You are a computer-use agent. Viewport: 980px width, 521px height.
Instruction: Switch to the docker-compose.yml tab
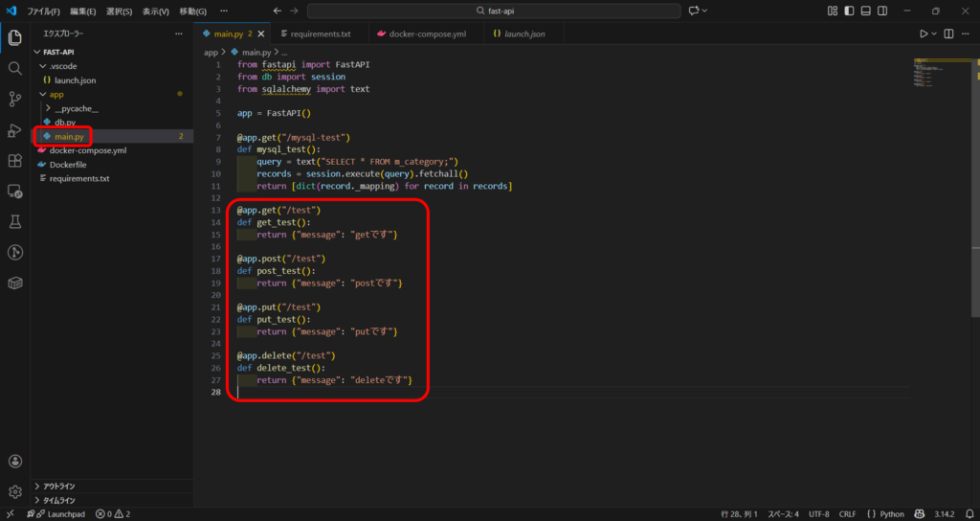(427, 34)
